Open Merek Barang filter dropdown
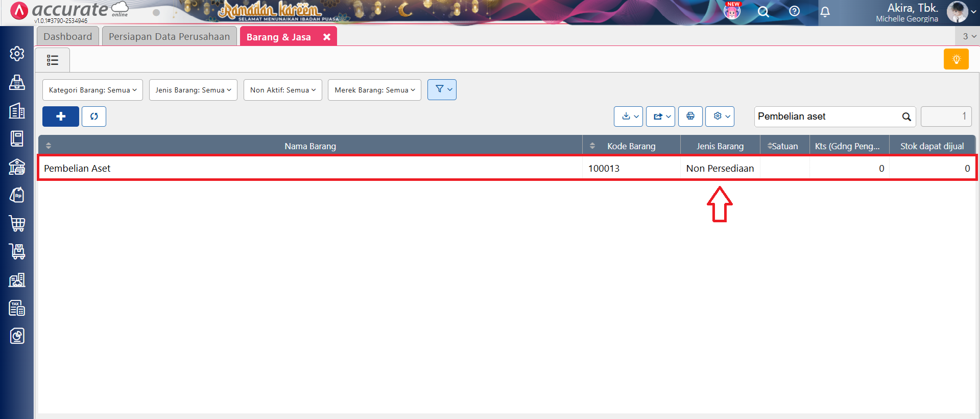980x419 pixels. tap(374, 90)
